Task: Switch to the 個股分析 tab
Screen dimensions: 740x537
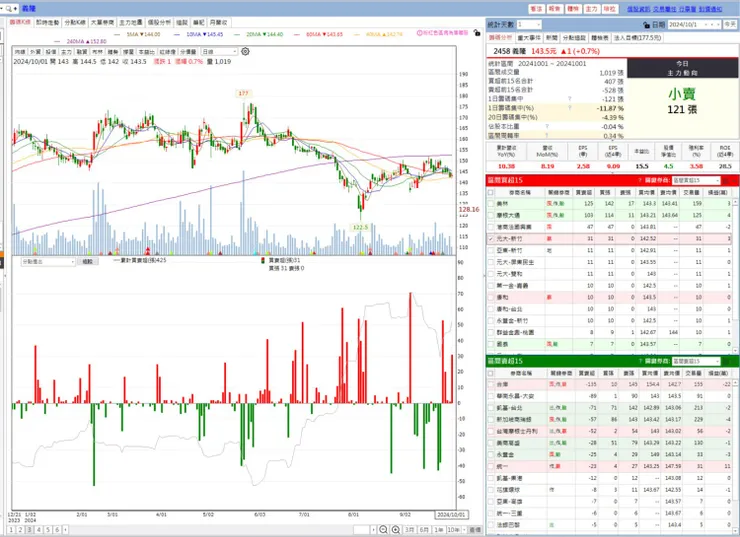Action: coord(159,22)
